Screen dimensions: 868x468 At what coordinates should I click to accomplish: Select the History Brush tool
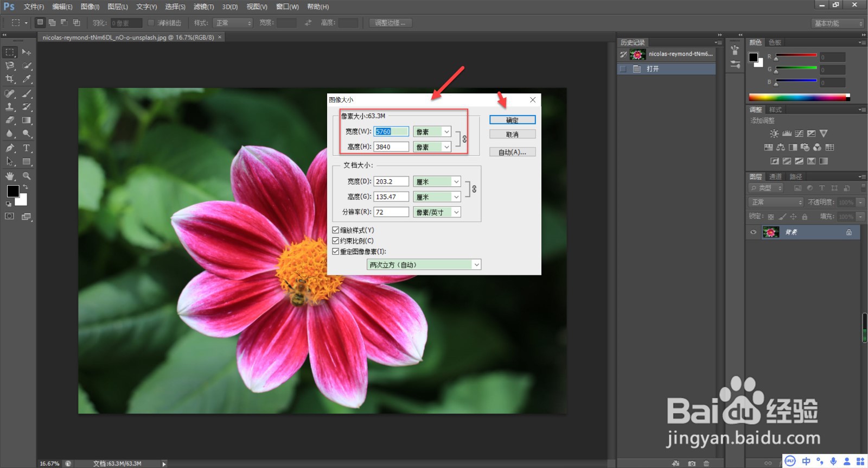[x=27, y=107]
